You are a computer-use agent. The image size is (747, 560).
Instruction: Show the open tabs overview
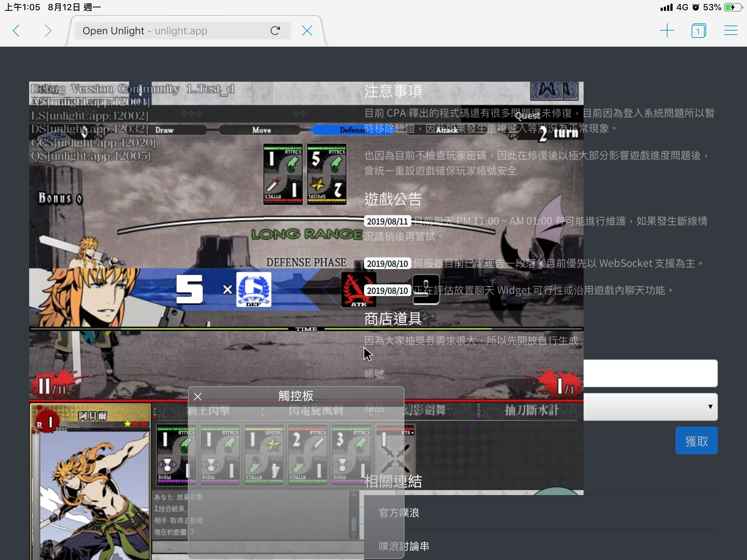[x=698, y=31]
